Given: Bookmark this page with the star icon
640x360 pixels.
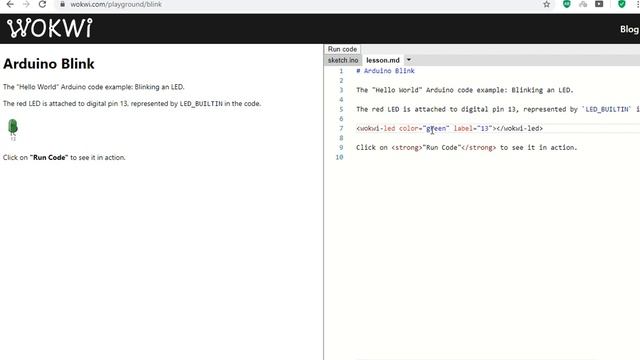Looking at the screenshot, I should [547, 4].
